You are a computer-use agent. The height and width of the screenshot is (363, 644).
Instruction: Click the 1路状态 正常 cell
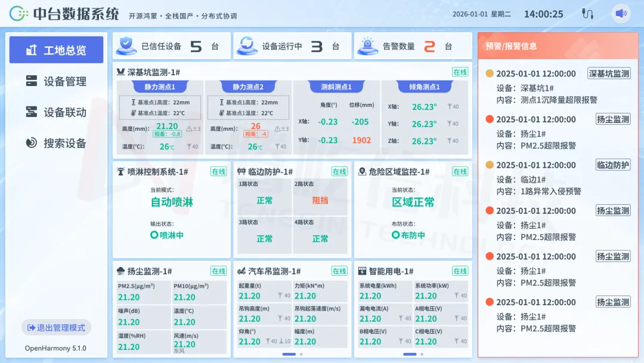(x=265, y=196)
